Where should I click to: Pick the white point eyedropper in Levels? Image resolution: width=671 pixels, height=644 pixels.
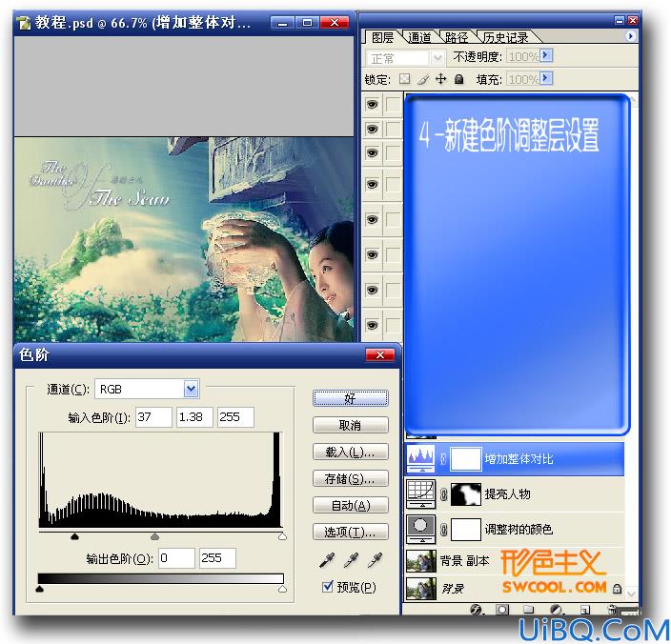[375, 560]
